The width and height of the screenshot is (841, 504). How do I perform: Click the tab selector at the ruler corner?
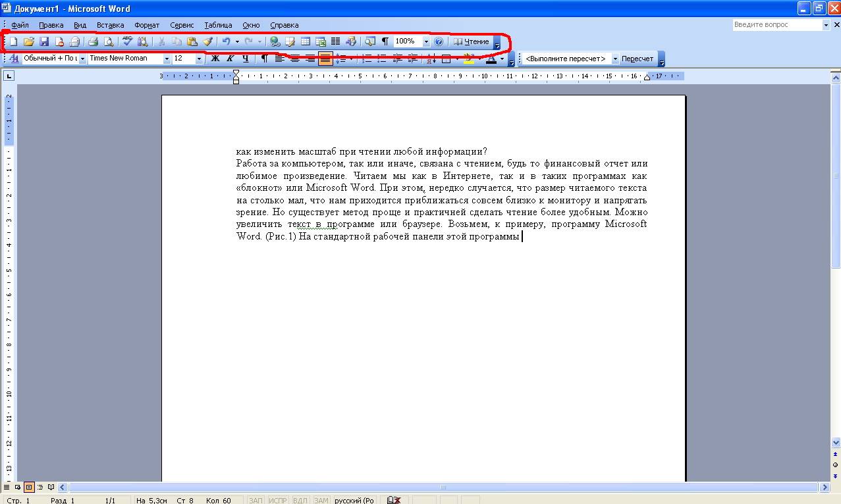coord(9,76)
